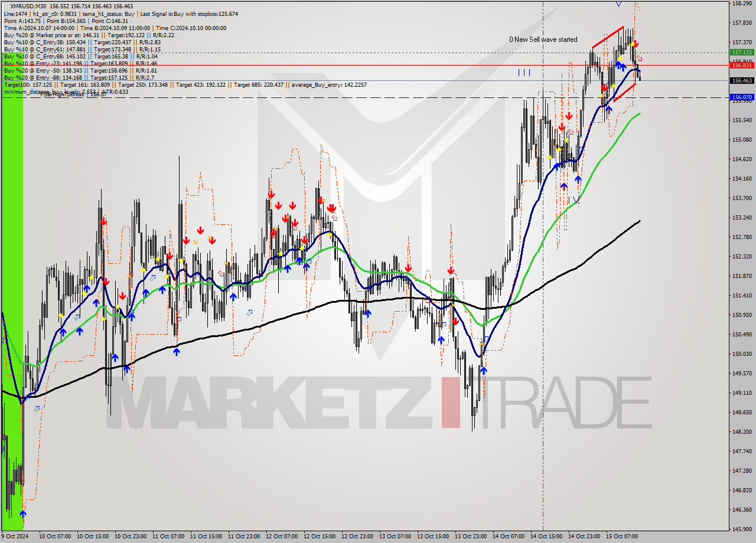Select the blue arrow beneath the 9 Oct low
Image resolution: width=756 pixels, height=543 pixels.
click(x=23, y=513)
